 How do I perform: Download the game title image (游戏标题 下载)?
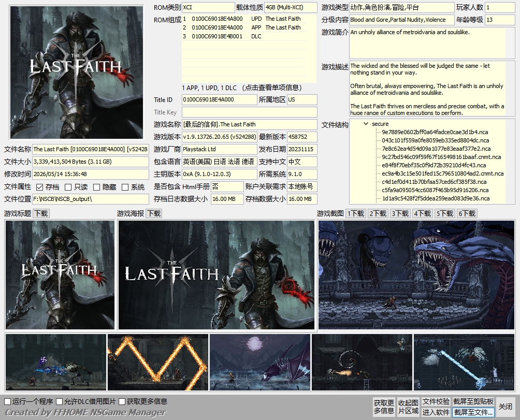click(x=41, y=213)
